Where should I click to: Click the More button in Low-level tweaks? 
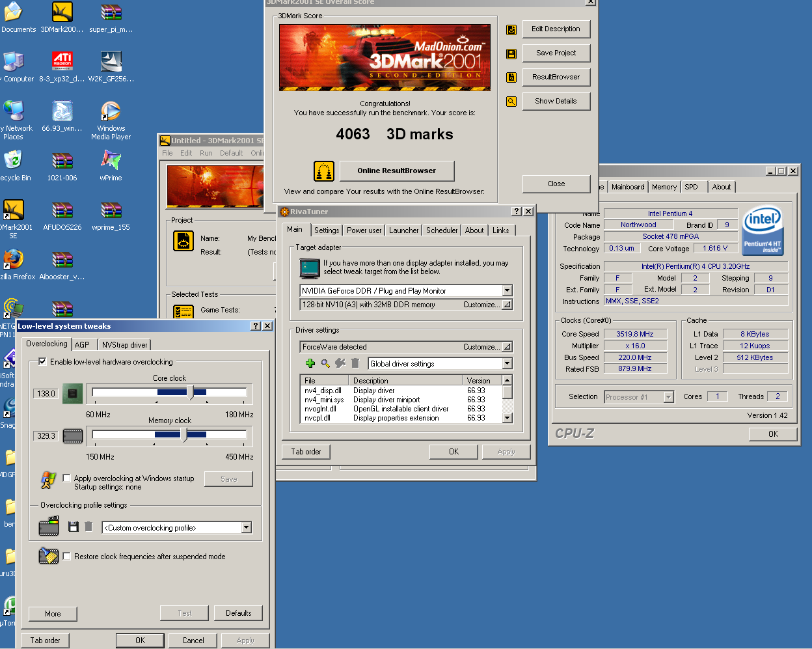pos(53,614)
